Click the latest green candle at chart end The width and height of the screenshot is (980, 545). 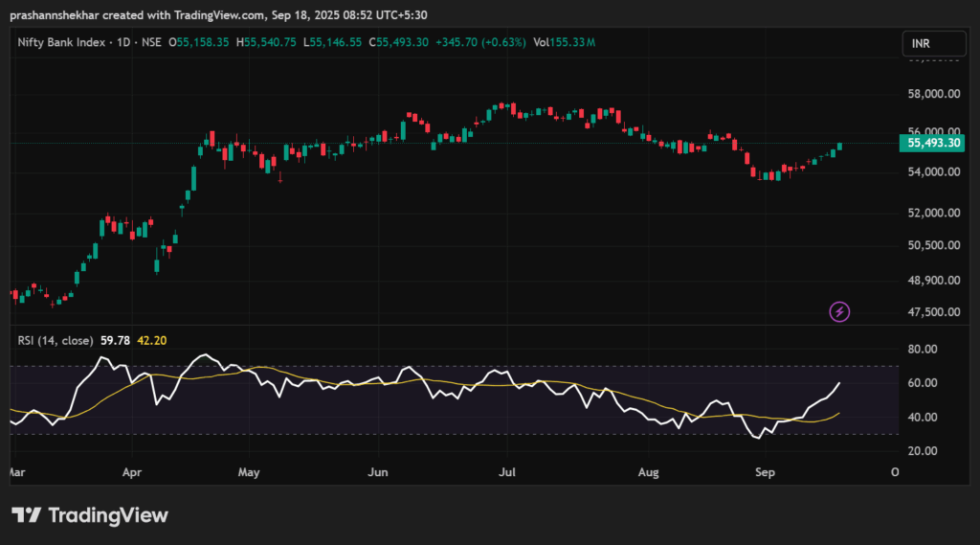839,147
